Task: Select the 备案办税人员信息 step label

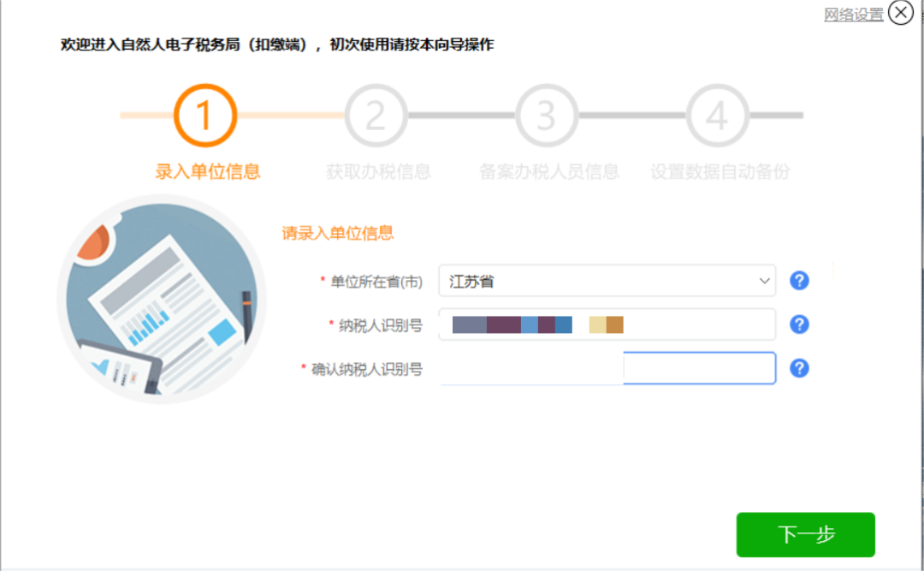Action: (x=548, y=171)
